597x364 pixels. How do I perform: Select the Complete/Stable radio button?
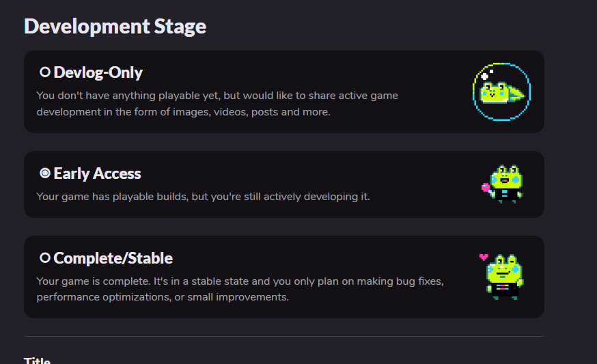45,258
